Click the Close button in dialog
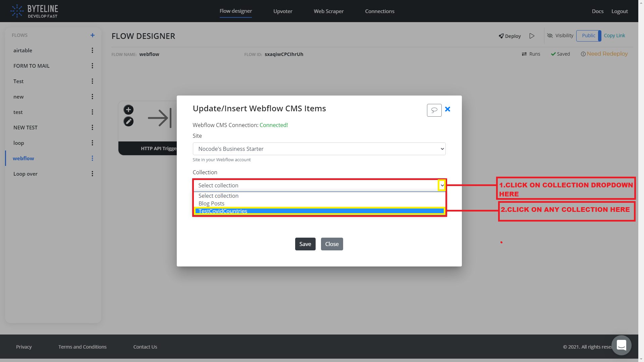The height and width of the screenshot is (362, 644). point(332,244)
